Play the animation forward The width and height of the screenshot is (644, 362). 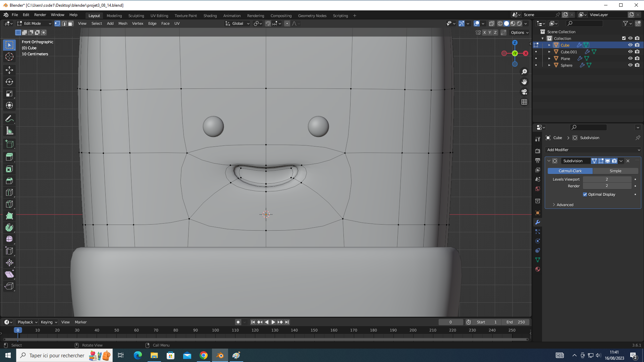(x=273, y=322)
